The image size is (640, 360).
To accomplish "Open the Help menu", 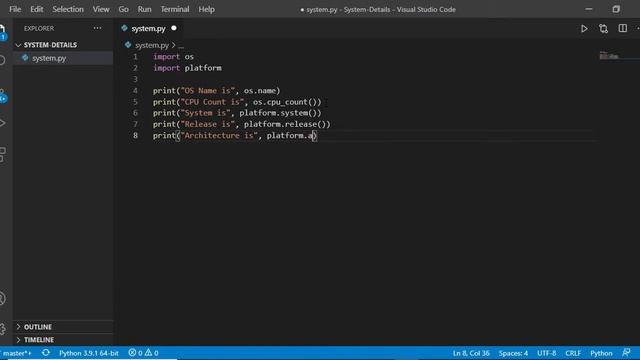I will 207,9.
